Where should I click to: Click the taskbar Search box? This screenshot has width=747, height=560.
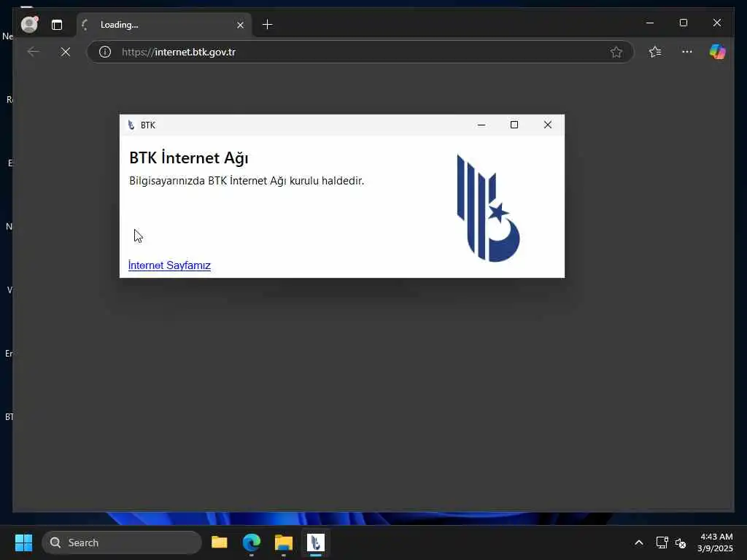(x=122, y=542)
